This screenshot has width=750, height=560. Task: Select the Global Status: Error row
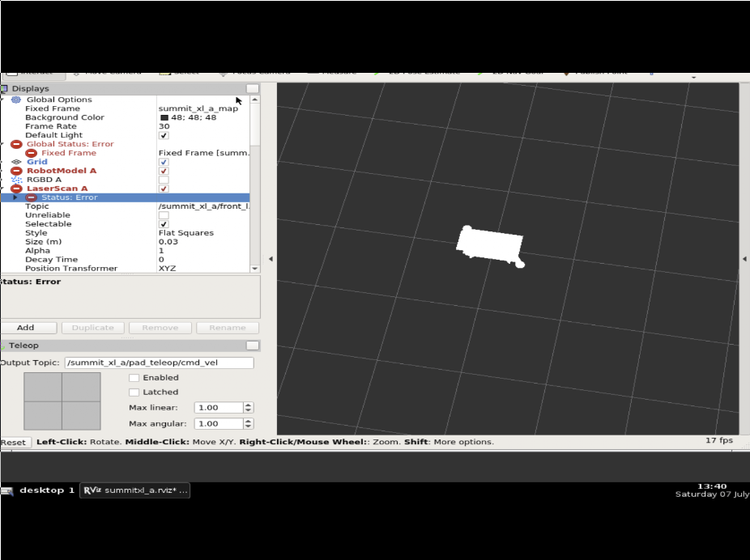125,144
